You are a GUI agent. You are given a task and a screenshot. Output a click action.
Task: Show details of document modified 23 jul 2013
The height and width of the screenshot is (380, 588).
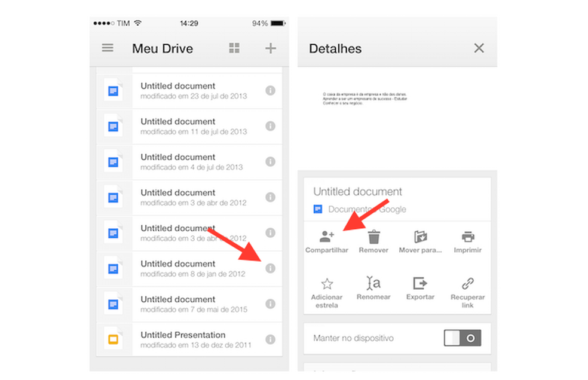pyautogui.click(x=271, y=91)
